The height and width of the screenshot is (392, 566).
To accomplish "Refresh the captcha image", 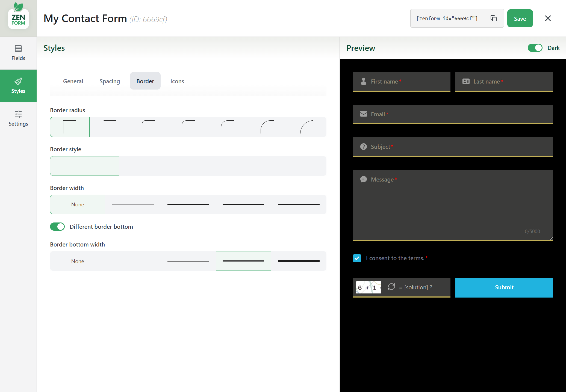I will [x=391, y=287].
